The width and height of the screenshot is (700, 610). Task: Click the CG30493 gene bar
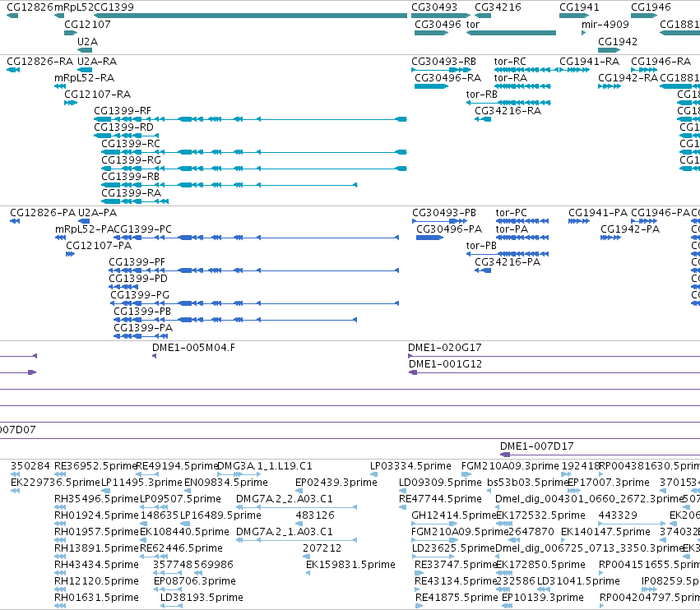(x=441, y=16)
